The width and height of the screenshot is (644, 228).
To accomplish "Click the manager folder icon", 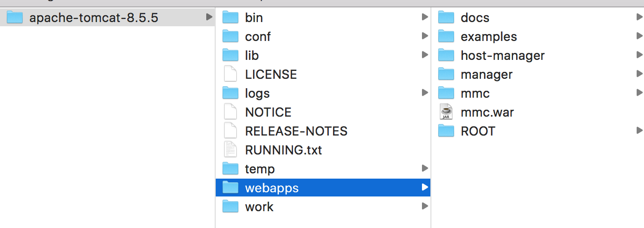I will point(446,74).
